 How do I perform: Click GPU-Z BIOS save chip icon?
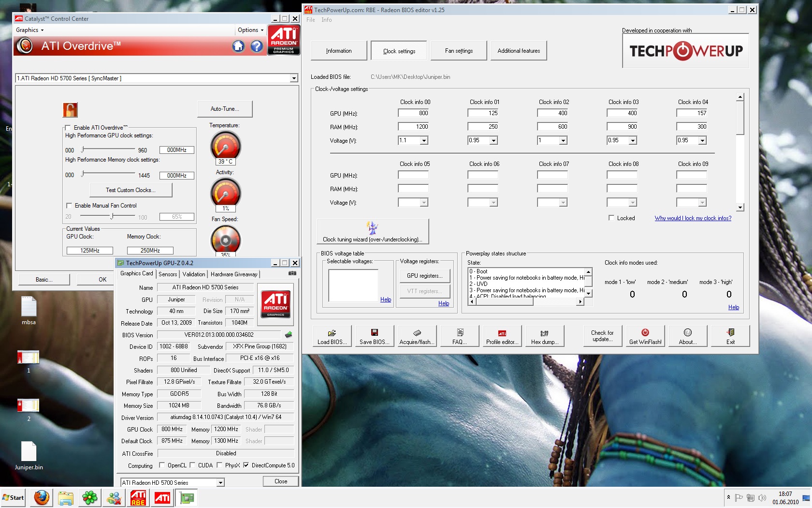click(289, 335)
